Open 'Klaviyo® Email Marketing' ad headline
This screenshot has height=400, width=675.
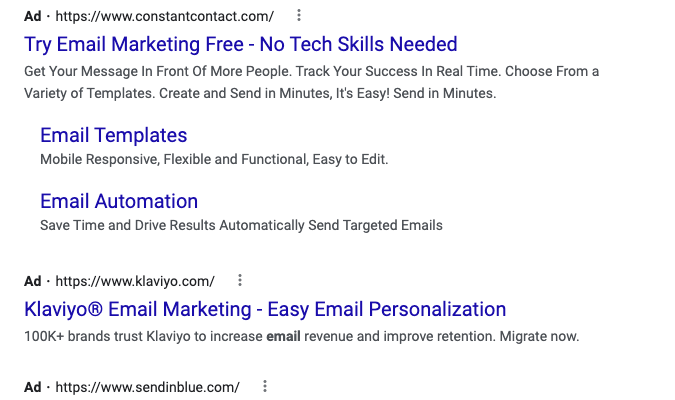265,309
